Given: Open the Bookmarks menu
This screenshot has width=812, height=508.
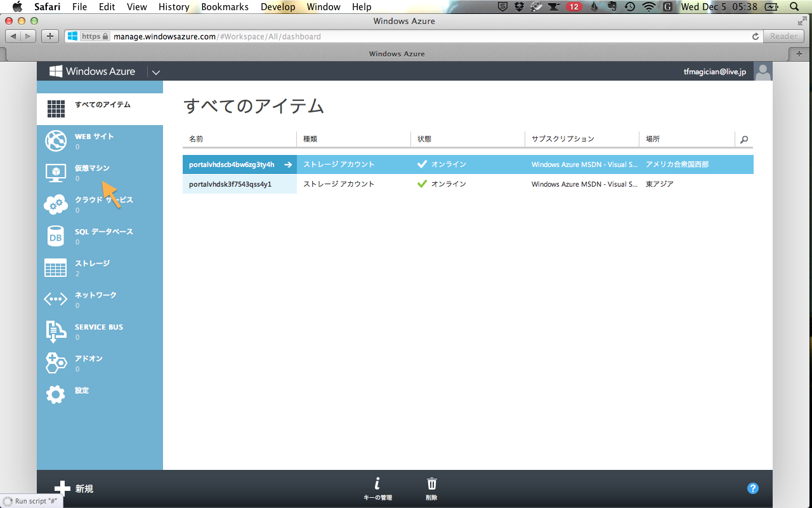Looking at the screenshot, I should (225, 7).
